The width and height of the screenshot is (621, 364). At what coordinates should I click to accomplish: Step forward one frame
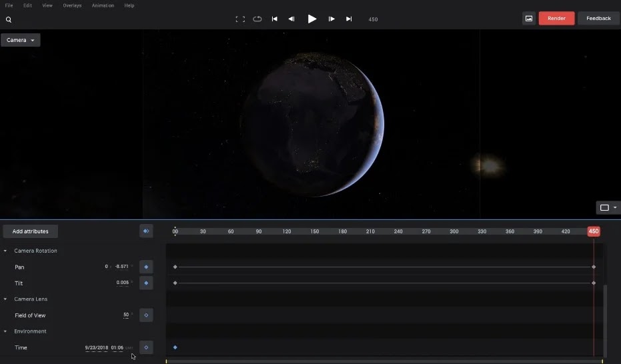[332, 19]
